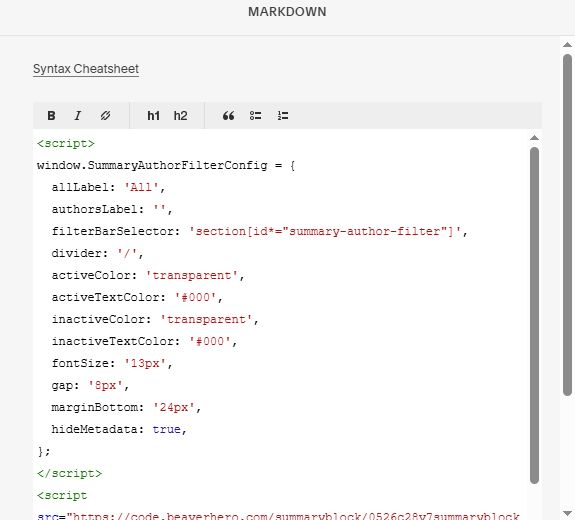Click the up arrow of the code editor scrollbar

click(x=534, y=138)
